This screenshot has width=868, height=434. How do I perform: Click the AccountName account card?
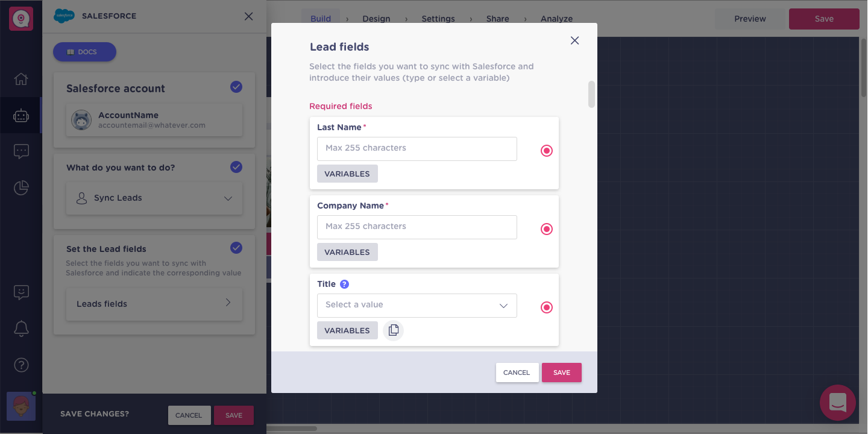click(x=154, y=120)
